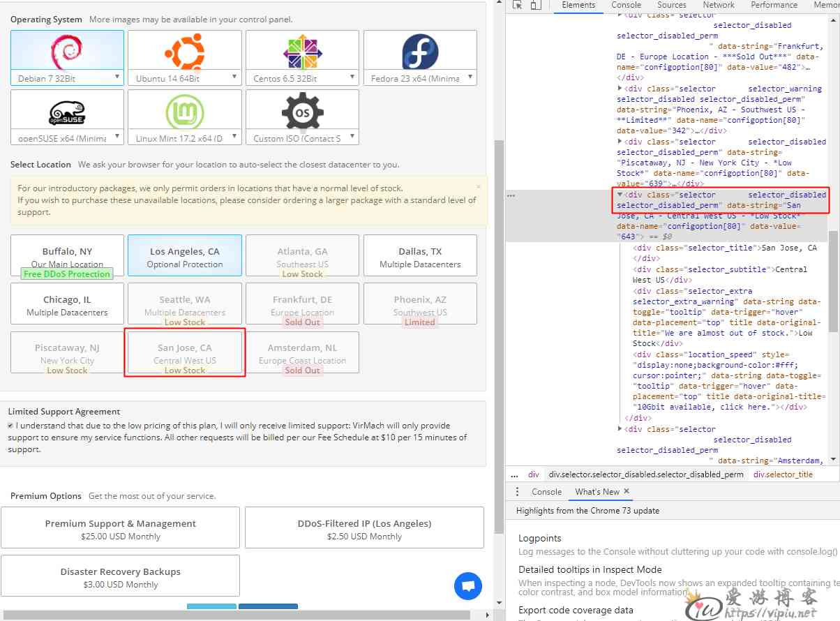Click the 'Logpoints' heading in What's New

point(539,538)
